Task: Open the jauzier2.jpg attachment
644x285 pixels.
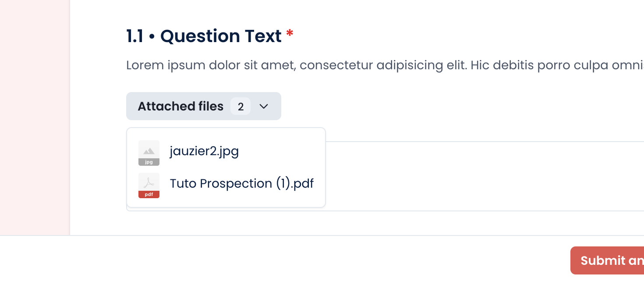Action: pos(204,151)
